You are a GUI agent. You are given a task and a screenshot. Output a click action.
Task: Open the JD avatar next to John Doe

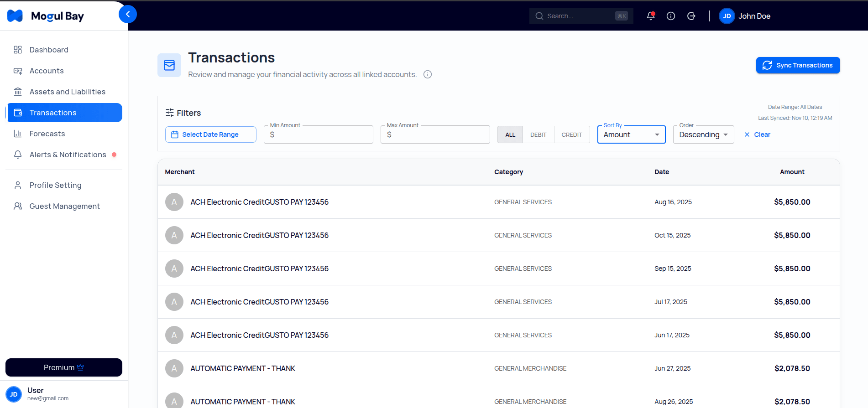tap(727, 16)
